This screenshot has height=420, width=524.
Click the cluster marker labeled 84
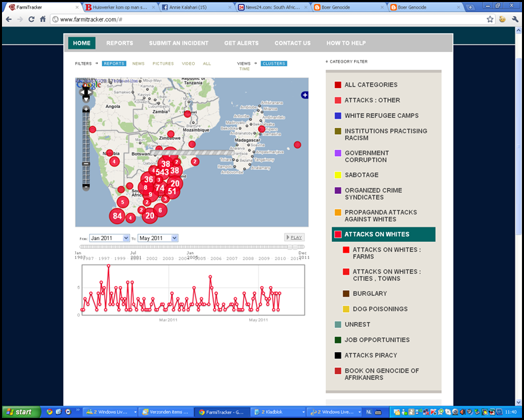117,215
